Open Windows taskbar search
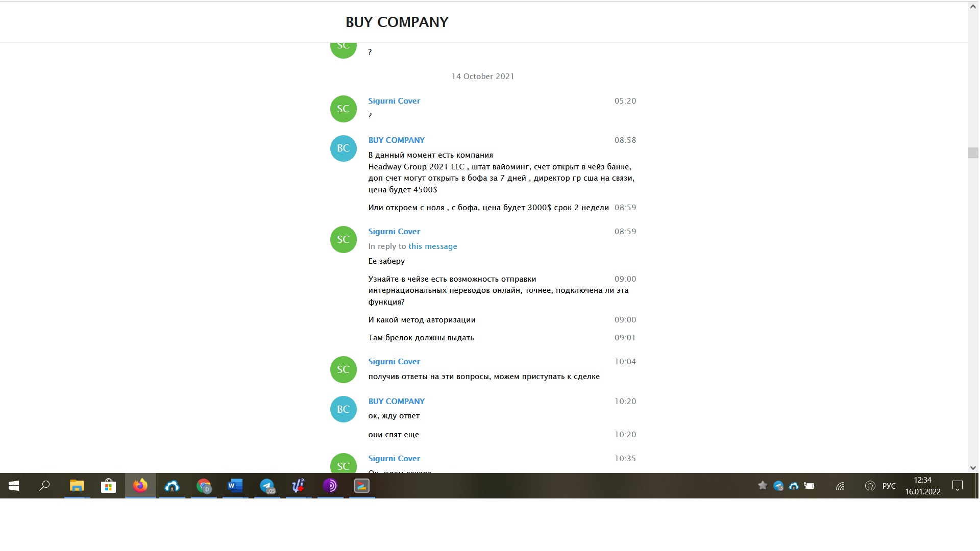The height and width of the screenshot is (551, 980). [45, 486]
